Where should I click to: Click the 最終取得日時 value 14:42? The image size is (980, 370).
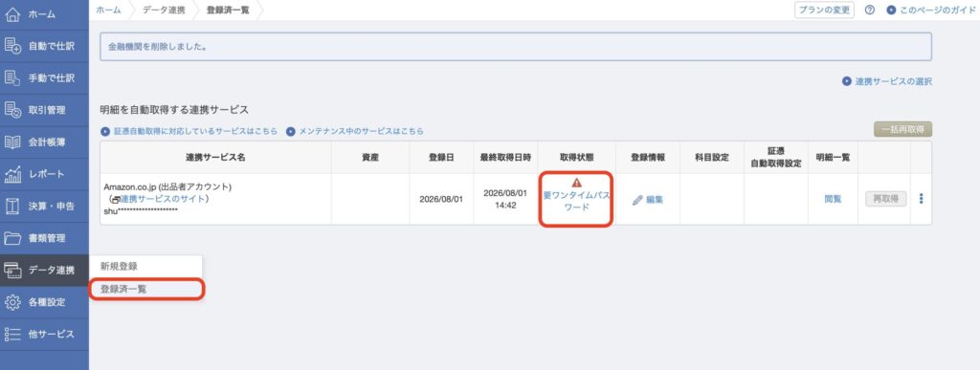505,206
